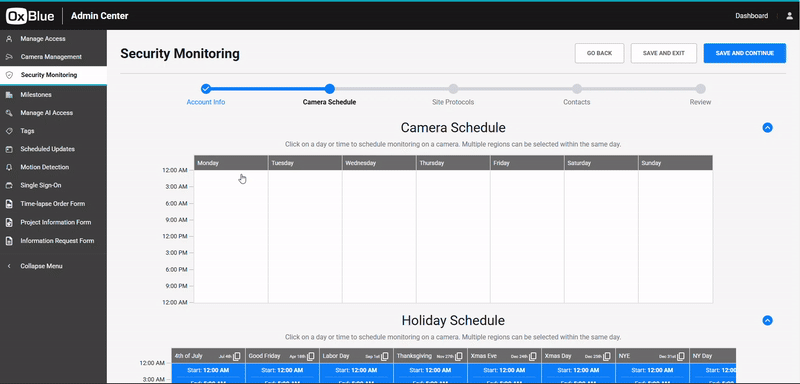Image resolution: width=800 pixels, height=384 pixels.
Task: Click the OxBlue logo
Action: pos(30,16)
